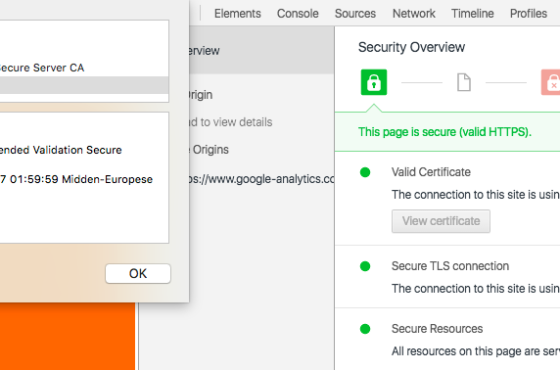Switch to the Network tab
Screen dimensions: 560x370
pos(414,14)
